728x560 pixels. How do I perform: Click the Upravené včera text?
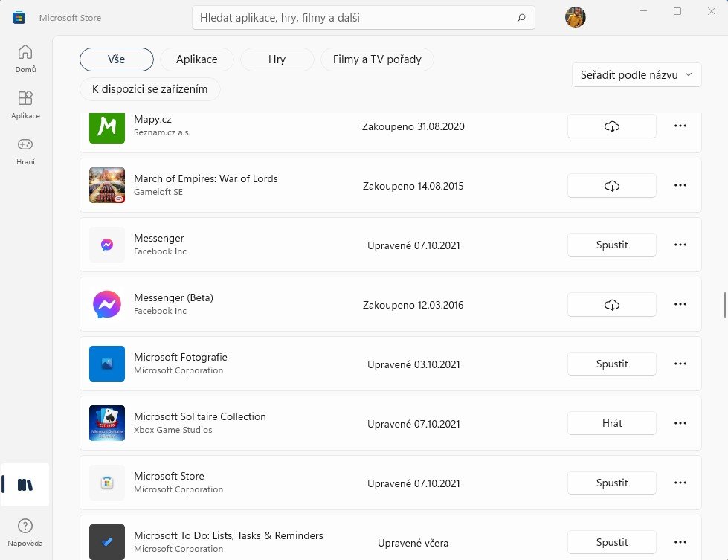coord(413,543)
